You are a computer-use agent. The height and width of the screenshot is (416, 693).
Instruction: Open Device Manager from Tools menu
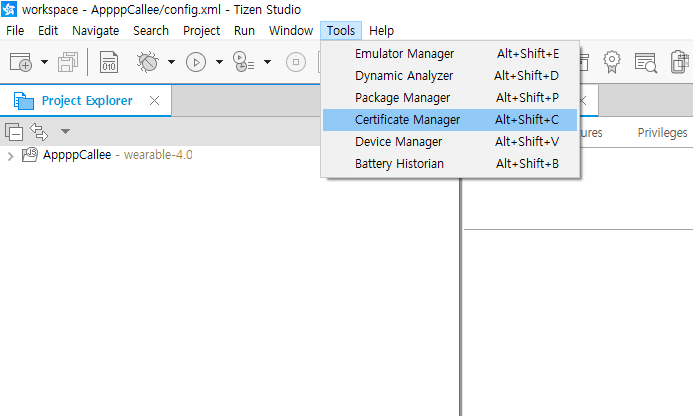(450, 142)
